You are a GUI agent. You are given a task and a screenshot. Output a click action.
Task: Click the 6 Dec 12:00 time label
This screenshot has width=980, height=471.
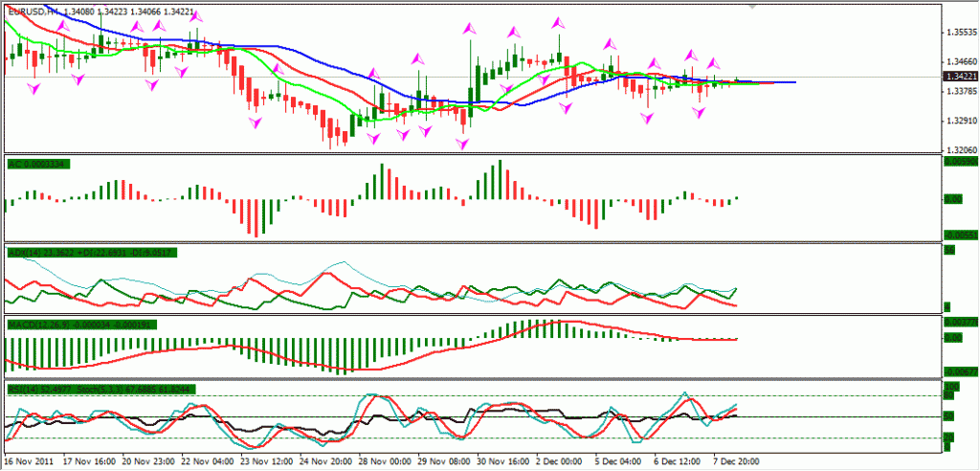coord(677,461)
